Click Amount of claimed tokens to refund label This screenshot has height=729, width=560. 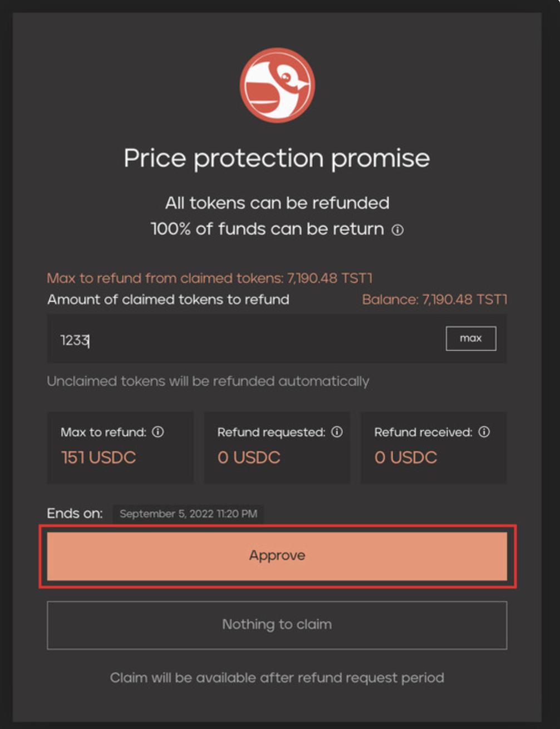tap(168, 299)
